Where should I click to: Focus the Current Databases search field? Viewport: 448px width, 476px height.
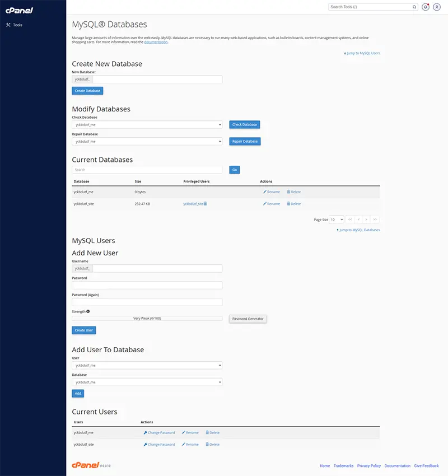147,170
